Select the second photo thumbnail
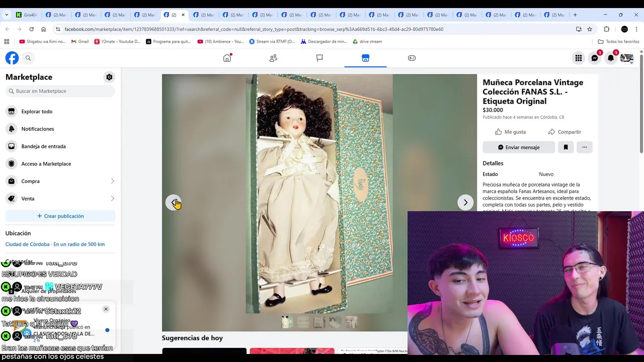 [303, 322]
